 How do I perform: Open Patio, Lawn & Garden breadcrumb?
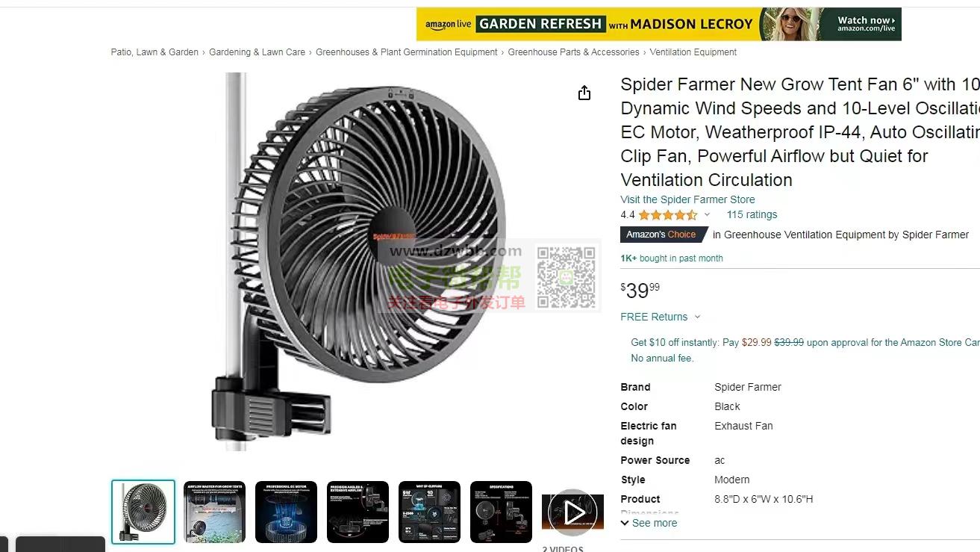pos(155,52)
